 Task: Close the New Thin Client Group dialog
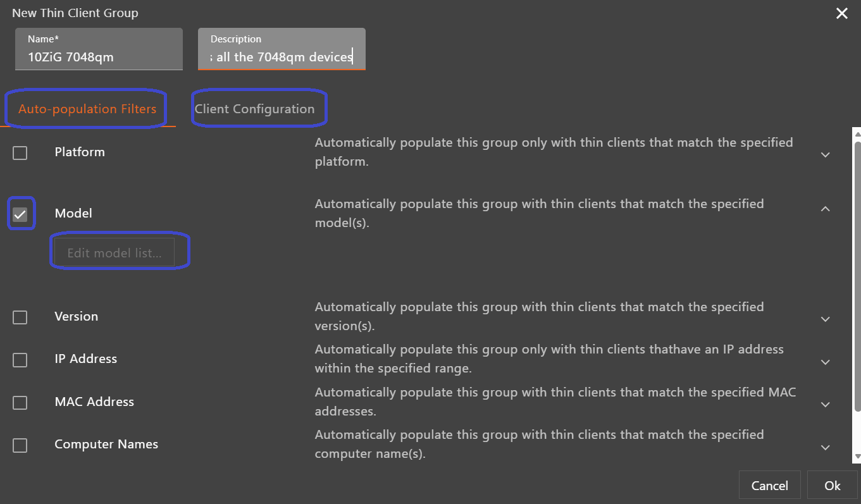point(841,13)
